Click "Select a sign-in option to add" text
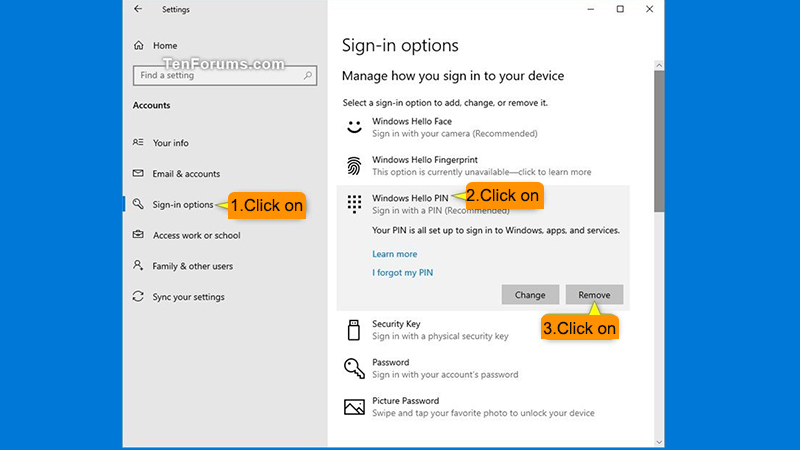Viewport: 800px width, 450px height. [x=445, y=103]
